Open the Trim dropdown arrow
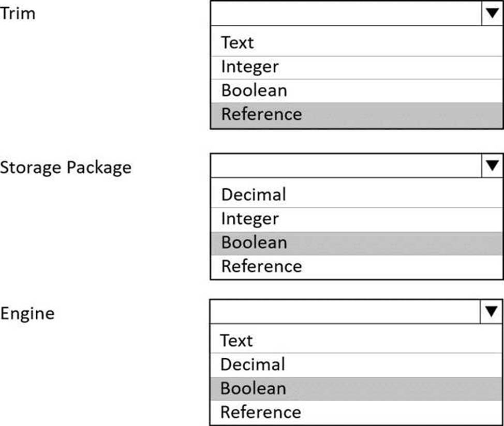The image size is (504, 426). pyautogui.click(x=492, y=13)
